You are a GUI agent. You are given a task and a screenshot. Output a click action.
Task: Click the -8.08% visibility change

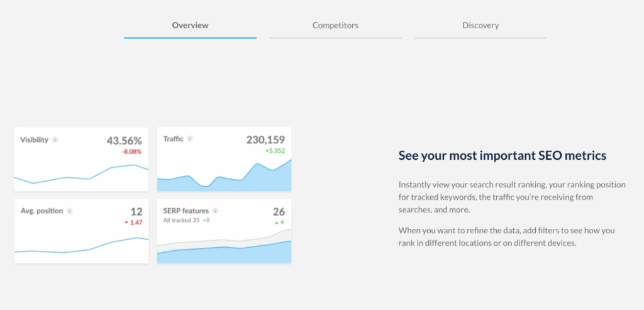[131, 152]
